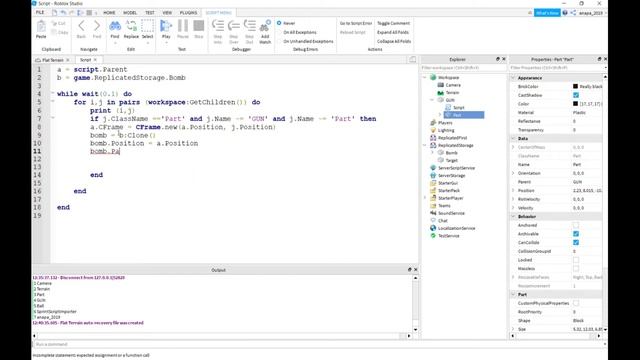Toggle the CustomPhysicalProperties checkbox

pyautogui.click(x=576, y=303)
